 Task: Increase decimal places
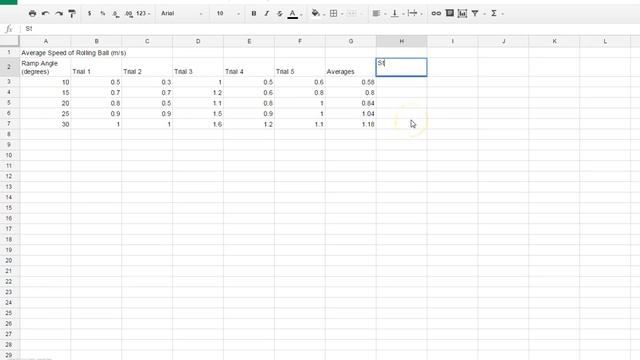point(129,13)
